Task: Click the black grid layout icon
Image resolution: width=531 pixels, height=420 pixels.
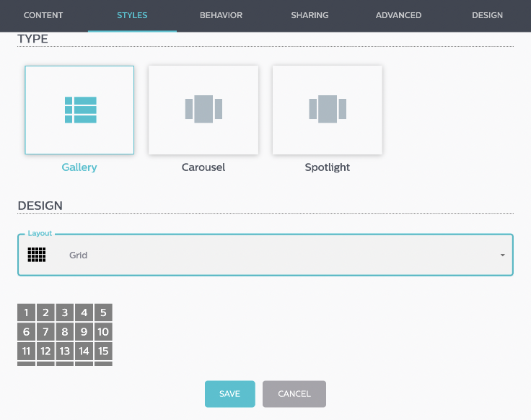Action: 37,255
